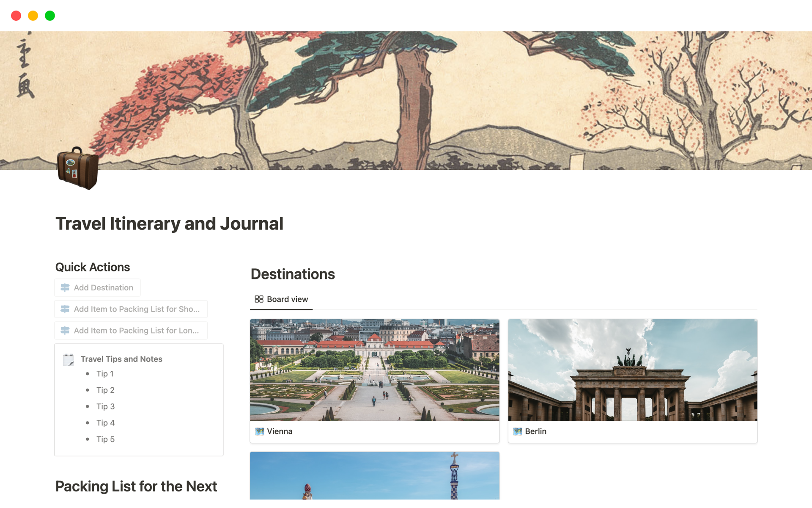Image resolution: width=812 pixels, height=508 pixels.
Task: Open the third destination card image
Action: point(375,476)
